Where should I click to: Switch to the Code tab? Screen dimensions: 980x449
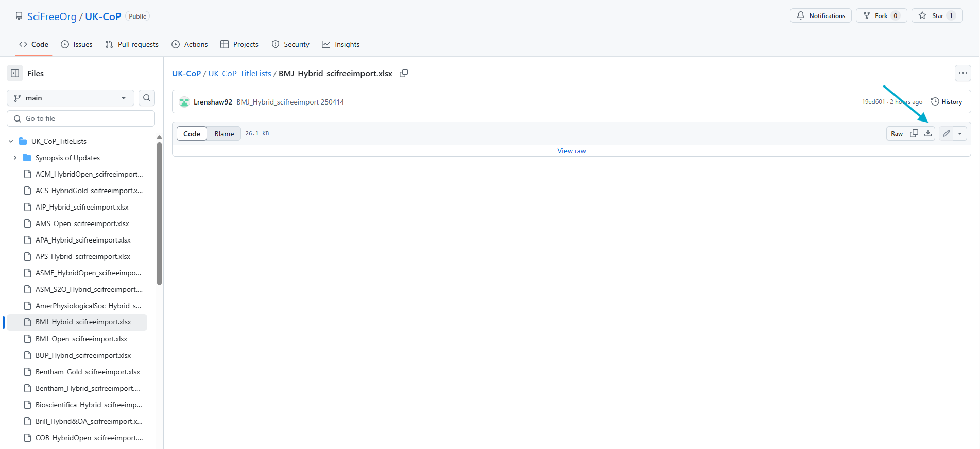coord(34,44)
